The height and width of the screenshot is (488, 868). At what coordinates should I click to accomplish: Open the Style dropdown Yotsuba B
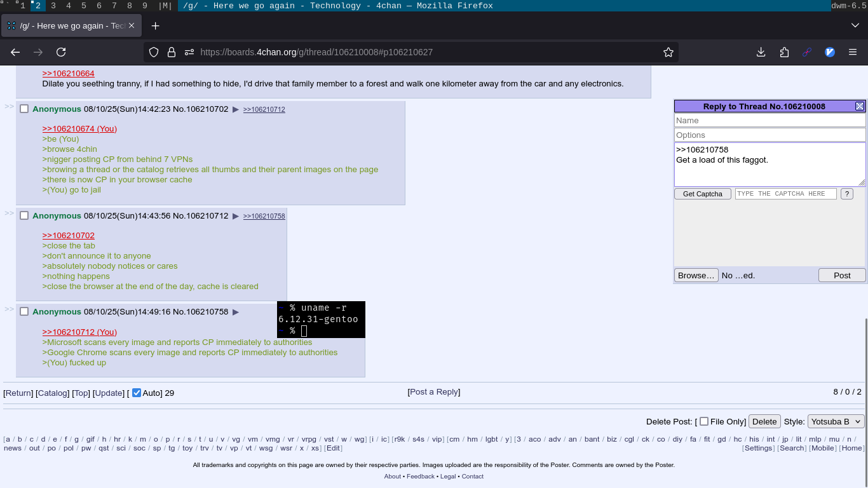tap(836, 421)
